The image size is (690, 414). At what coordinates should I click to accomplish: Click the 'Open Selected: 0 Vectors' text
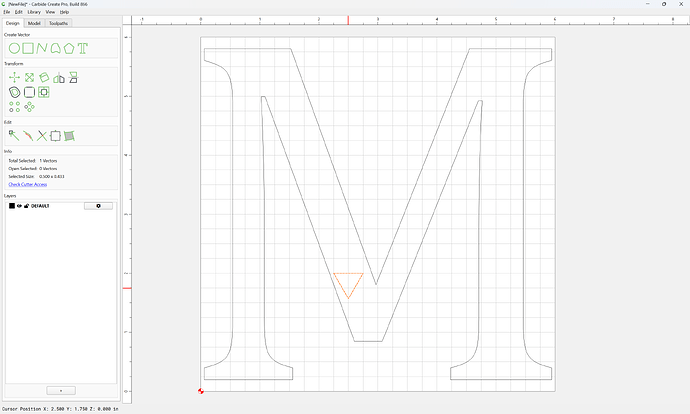click(x=33, y=169)
